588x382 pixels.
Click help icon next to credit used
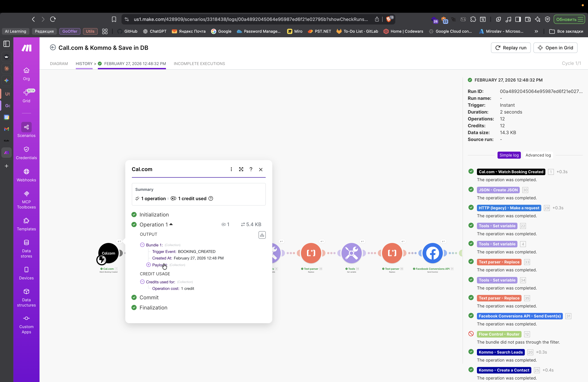211,198
